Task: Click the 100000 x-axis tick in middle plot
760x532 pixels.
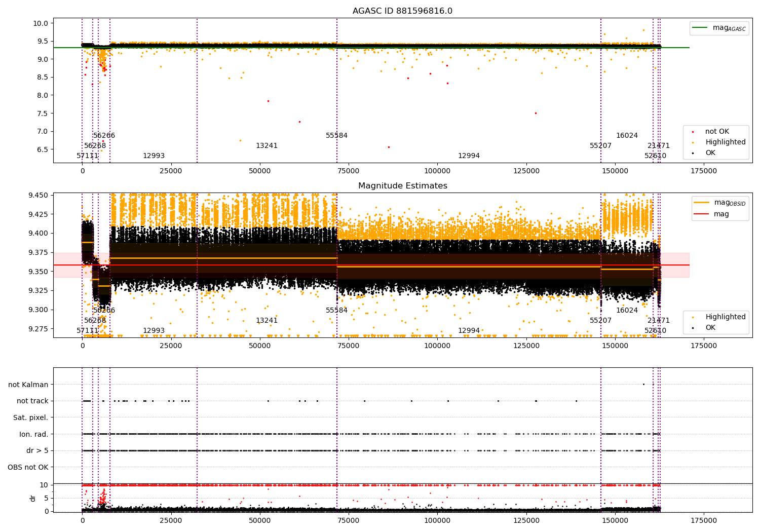Action: tap(437, 346)
